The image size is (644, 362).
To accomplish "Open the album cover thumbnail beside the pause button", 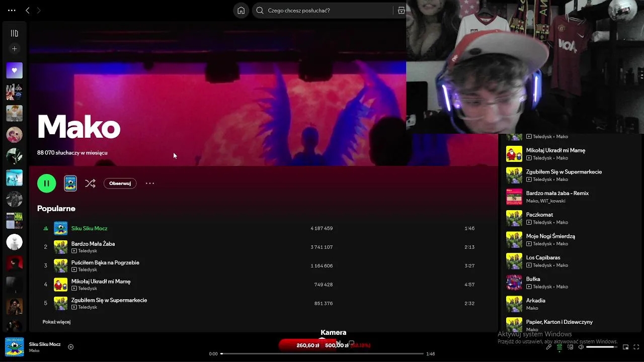I will coord(70,184).
